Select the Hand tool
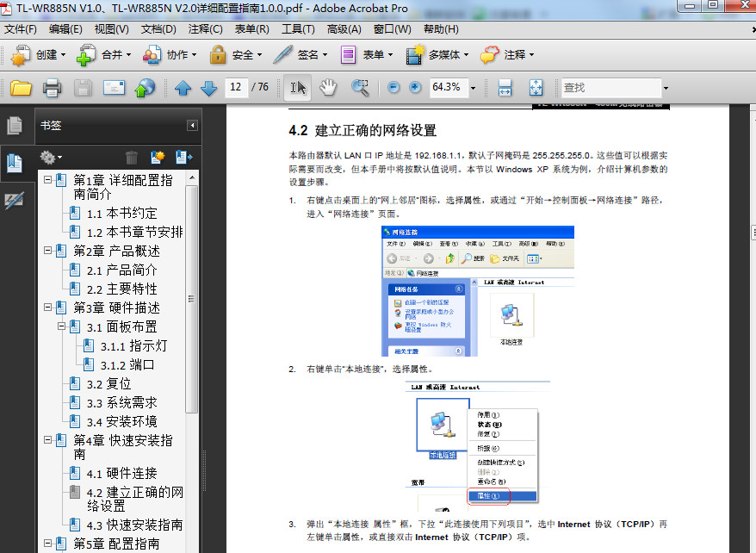The width and height of the screenshot is (756, 553). 330,87
